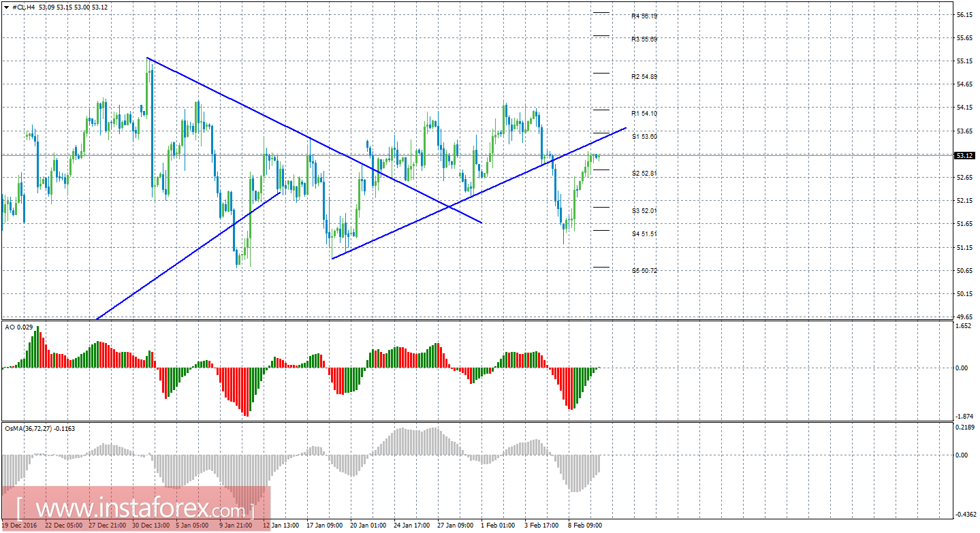Click the 54.15 price axis value
The height and width of the screenshot is (533, 980).
964,108
